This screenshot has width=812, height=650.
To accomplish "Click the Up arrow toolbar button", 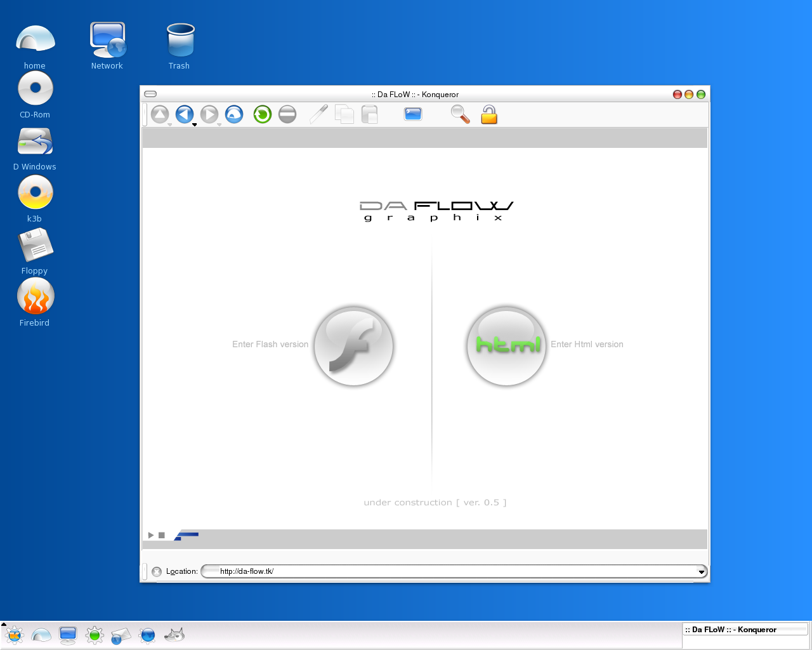I will click(160, 114).
